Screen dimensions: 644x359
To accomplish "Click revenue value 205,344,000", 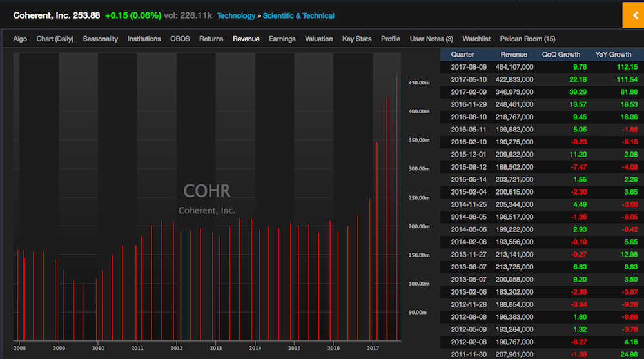I will [x=514, y=204].
